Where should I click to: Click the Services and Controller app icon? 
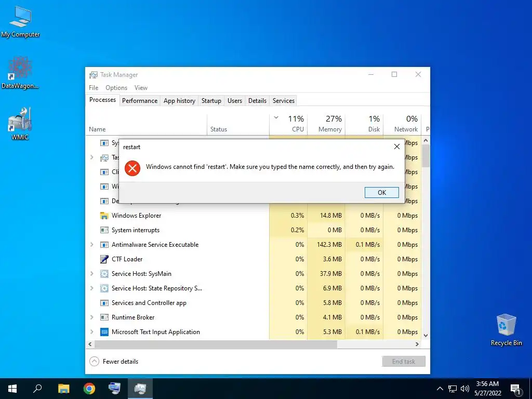click(x=104, y=303)
